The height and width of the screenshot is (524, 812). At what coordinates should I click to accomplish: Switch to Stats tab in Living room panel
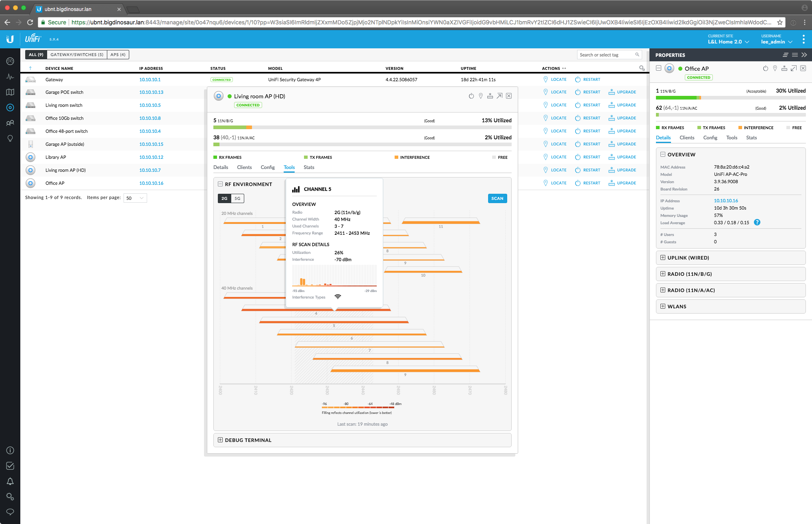[x=309, y=167]
